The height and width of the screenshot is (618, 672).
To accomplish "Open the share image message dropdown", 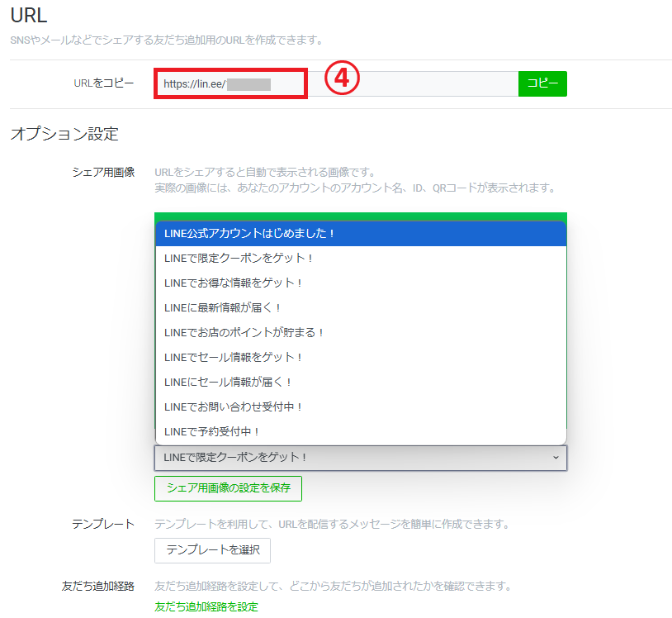I will [x=361, y=458].
